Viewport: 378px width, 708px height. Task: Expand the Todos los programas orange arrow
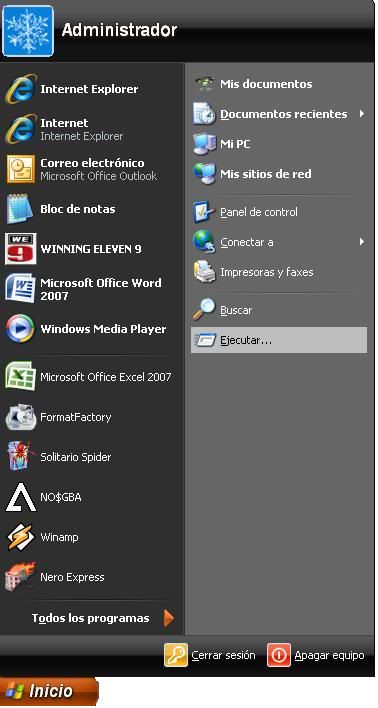(x=169, y=618)
